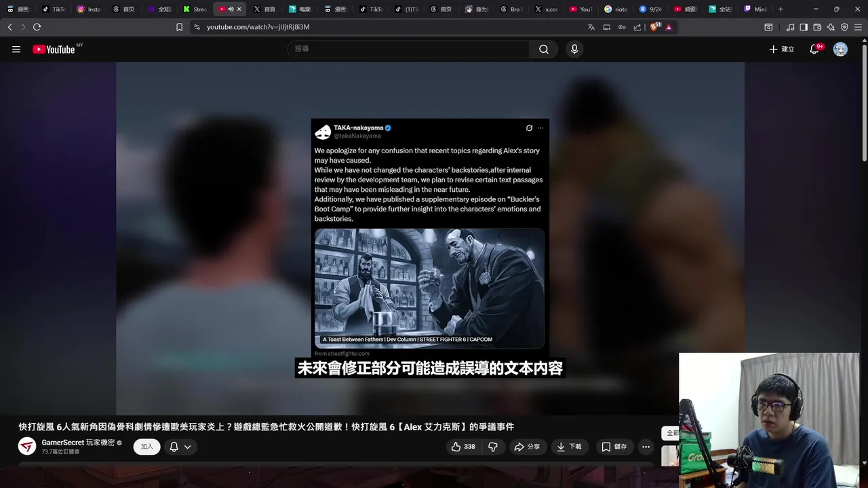The width and height of the screenshot is (868, 488).
Task: Click GamerSecret channel avatar
Action: [x=27, y=446]
